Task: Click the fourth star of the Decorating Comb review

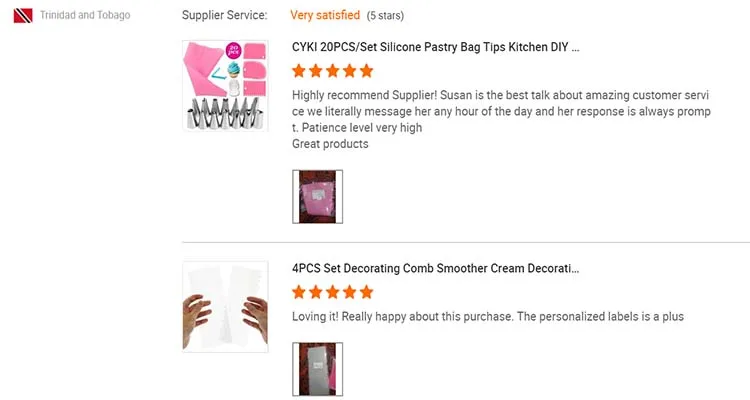Action: coord(350,292)
